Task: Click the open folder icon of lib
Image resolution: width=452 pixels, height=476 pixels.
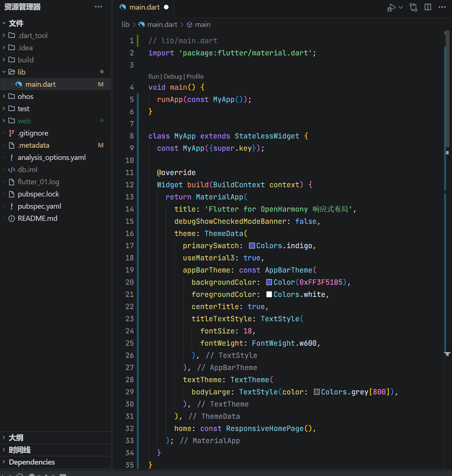Action: tap(11, 72)
